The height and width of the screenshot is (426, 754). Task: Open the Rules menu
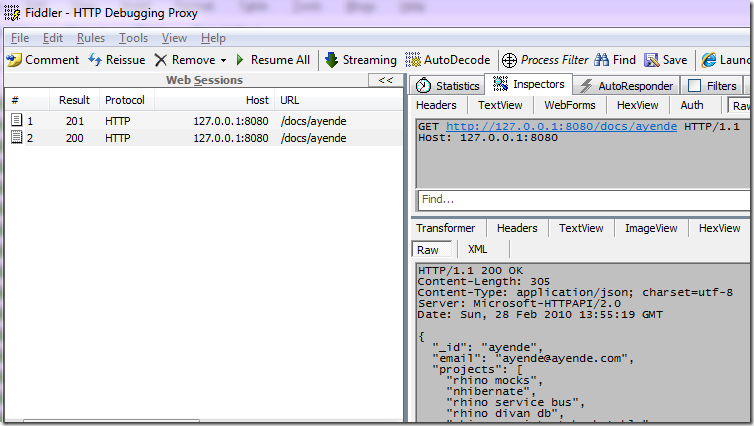point(91,38)
